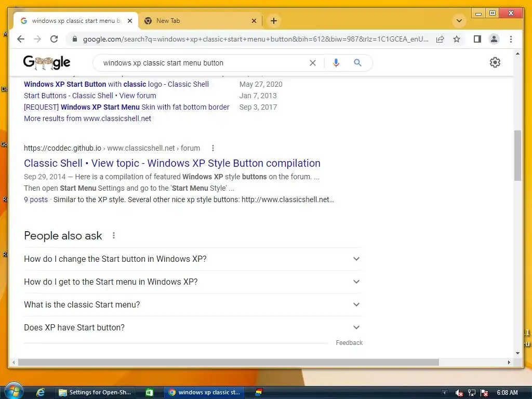Click the vertical scrollbar thumb
The width and height of the screenshot is (532, 399).
pyautogui.click(x=517, y=155)
